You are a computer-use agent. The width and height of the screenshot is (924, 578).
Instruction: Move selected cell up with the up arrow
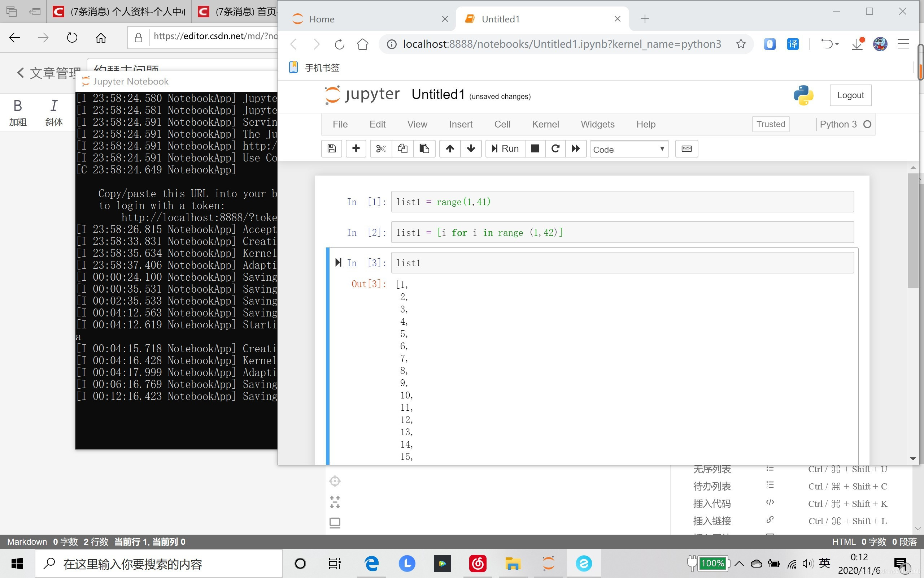pos(450,149)
